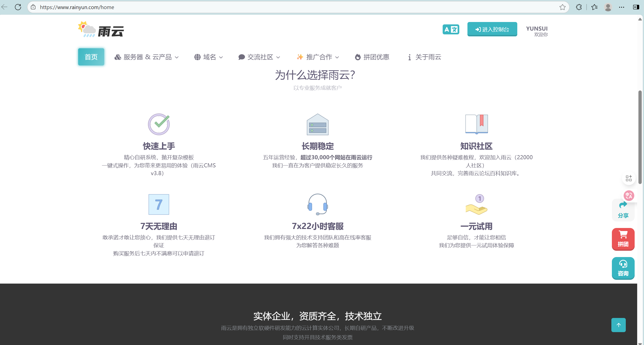Click the 雨云 logo
Screen dimensions: 644x345
click(101, 30)
